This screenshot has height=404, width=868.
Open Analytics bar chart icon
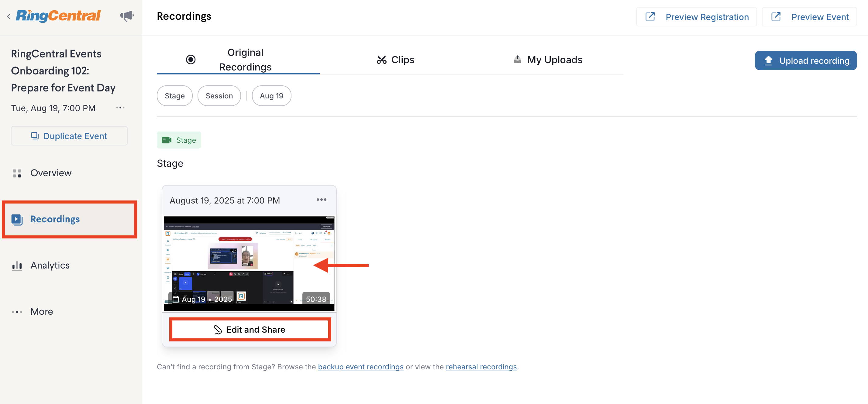click(17, 265)
